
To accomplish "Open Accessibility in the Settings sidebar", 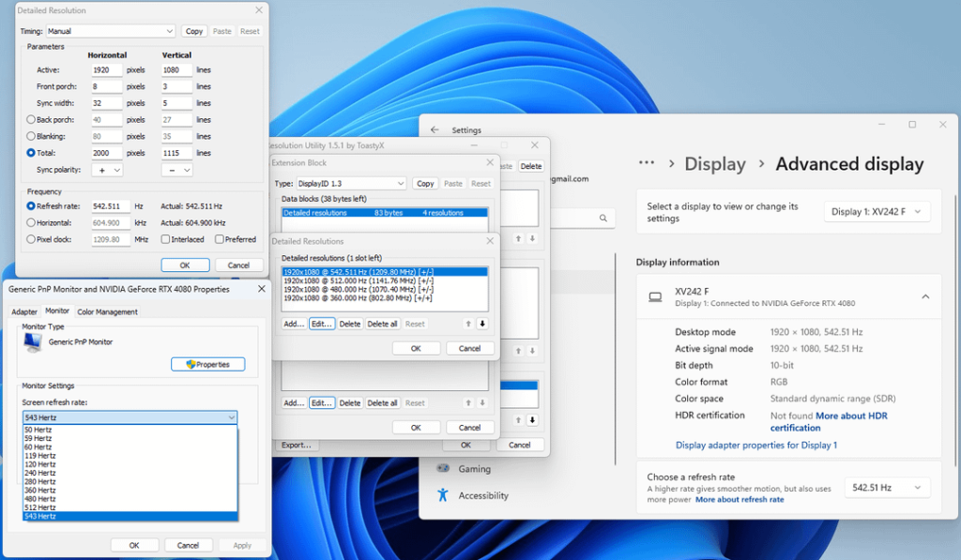I will tap(482, 495).
